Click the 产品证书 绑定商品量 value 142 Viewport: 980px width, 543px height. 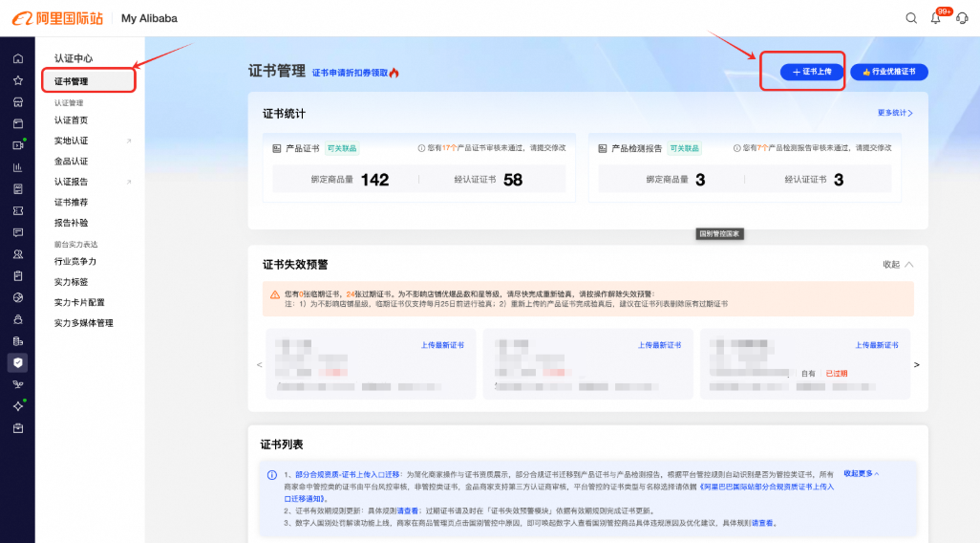pos(375,180)
